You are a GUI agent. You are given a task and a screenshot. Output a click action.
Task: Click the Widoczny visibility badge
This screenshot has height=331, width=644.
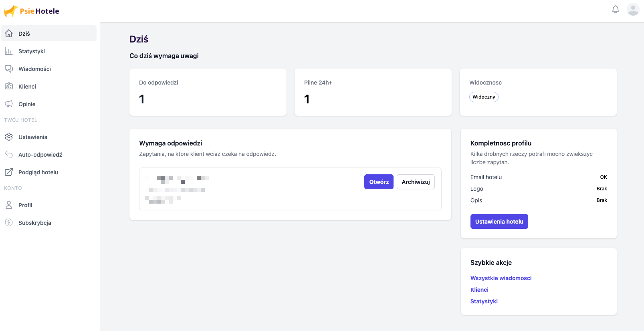click(x=484, y=97)
